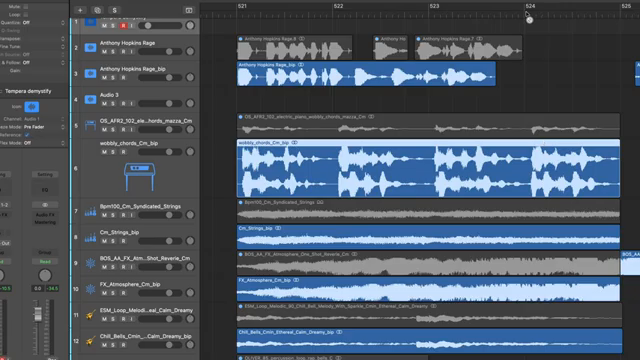Tick the Mute checkbox in region inspector

click(26, 7)
